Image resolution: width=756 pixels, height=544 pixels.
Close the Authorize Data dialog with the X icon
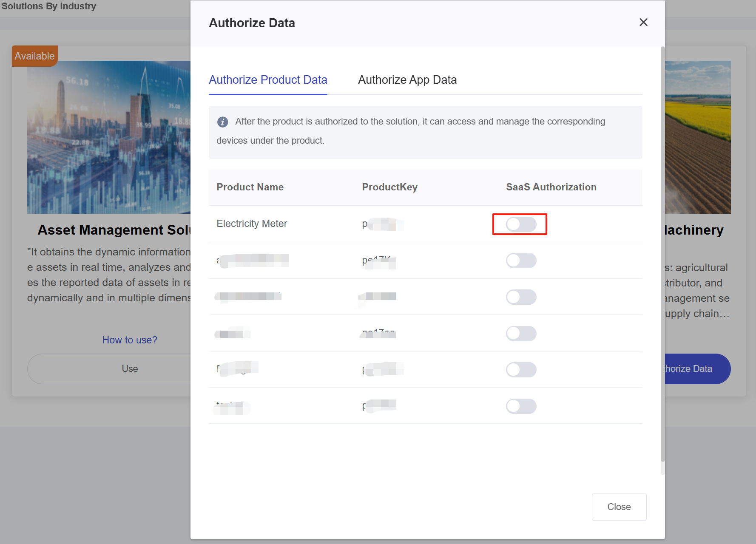[x=643, y=23]
